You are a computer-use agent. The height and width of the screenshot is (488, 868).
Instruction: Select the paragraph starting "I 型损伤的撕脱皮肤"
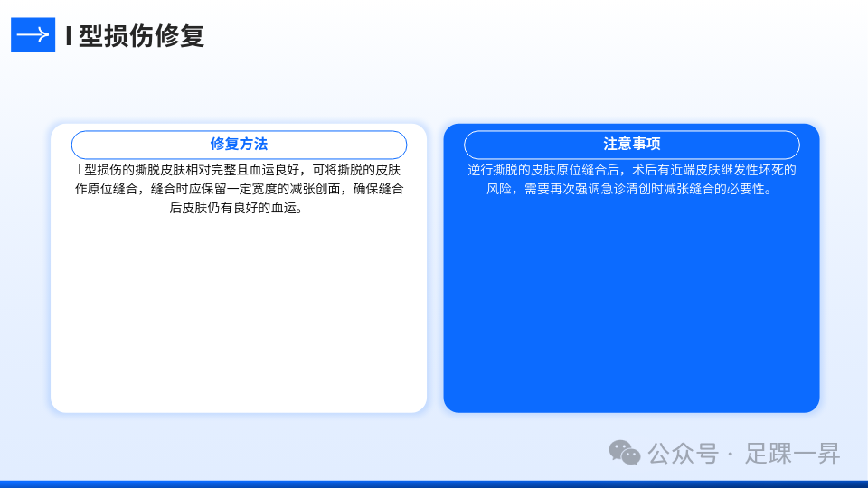click(x=239, y=189)
